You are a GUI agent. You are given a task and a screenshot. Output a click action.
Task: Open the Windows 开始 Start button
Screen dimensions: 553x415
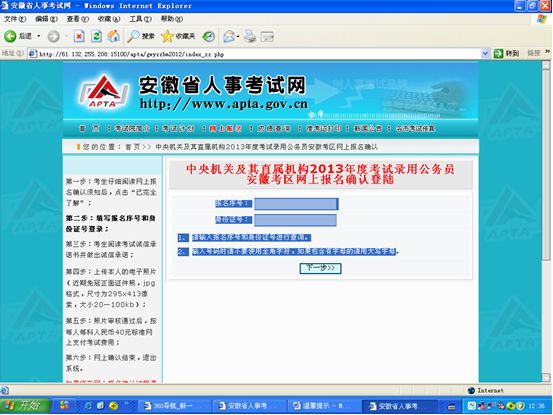25,406
